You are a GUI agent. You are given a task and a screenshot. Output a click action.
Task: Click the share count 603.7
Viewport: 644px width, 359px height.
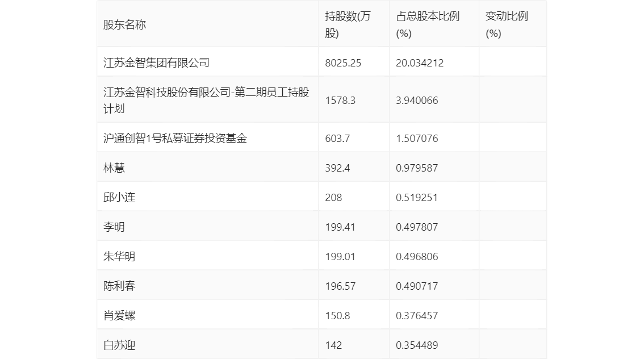(x=337, y=139)
